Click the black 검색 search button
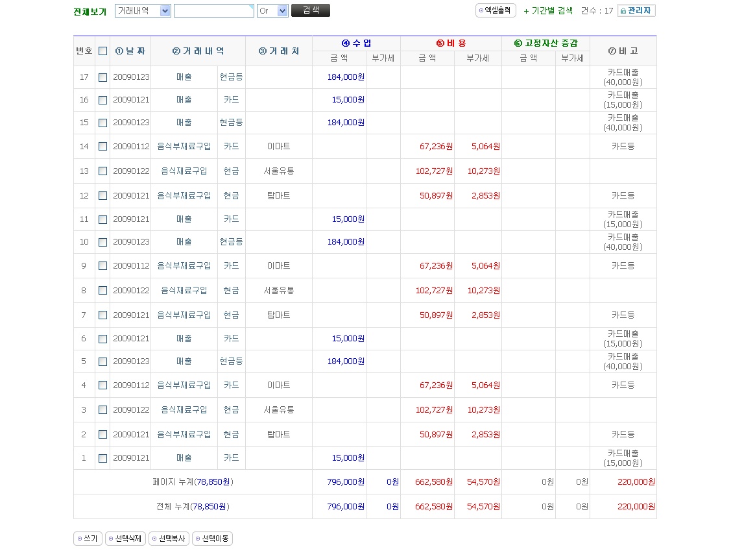Image resolution: width=731 pixels, height=560 pixels. (x=311, y=10)
